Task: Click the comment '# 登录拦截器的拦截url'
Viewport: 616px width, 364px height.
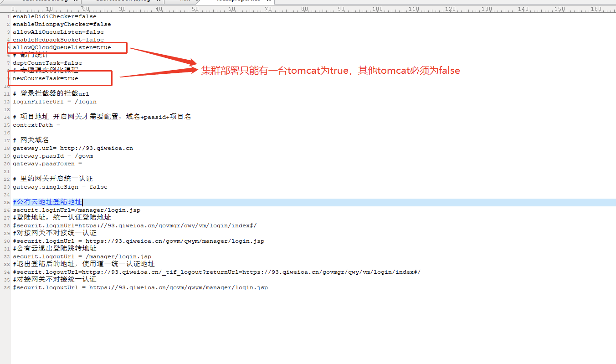Action: click(x=51, y=94)
